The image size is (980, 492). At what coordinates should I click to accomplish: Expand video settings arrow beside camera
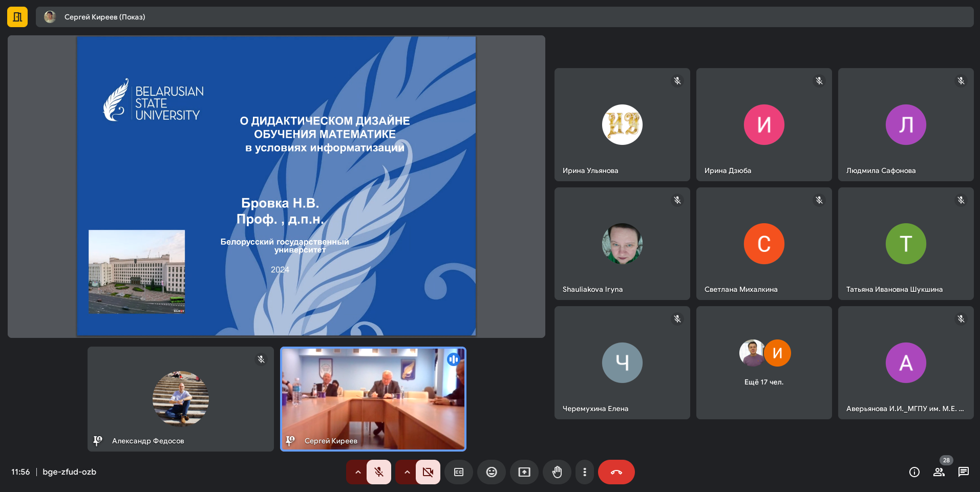(407, 472)
